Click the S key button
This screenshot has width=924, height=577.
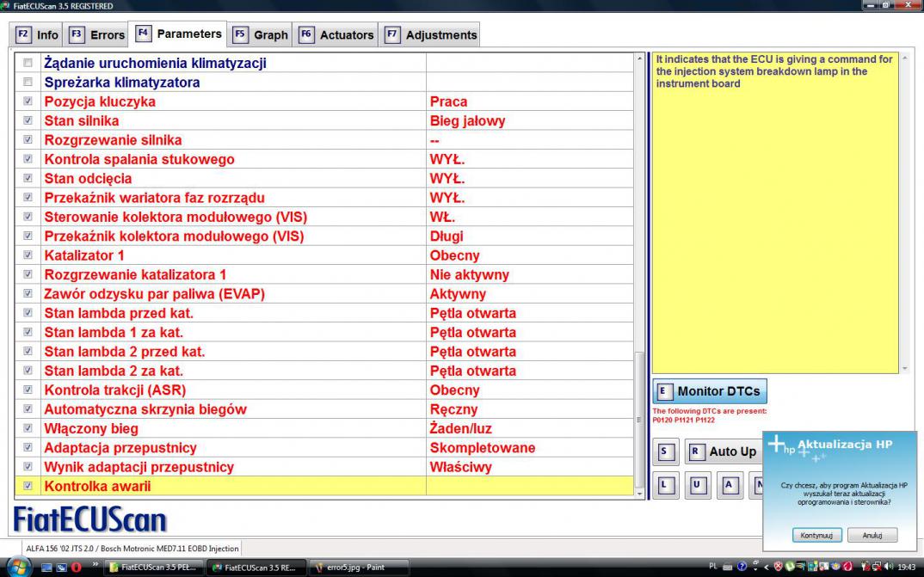[663, 451]
